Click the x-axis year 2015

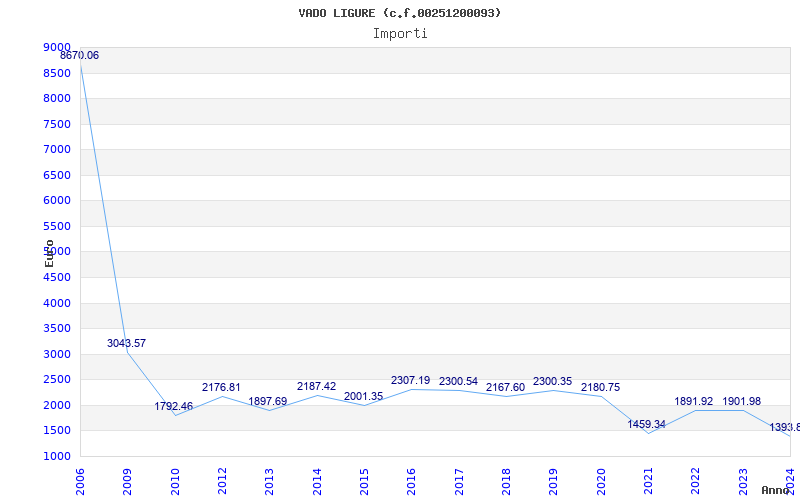[364, 482]
